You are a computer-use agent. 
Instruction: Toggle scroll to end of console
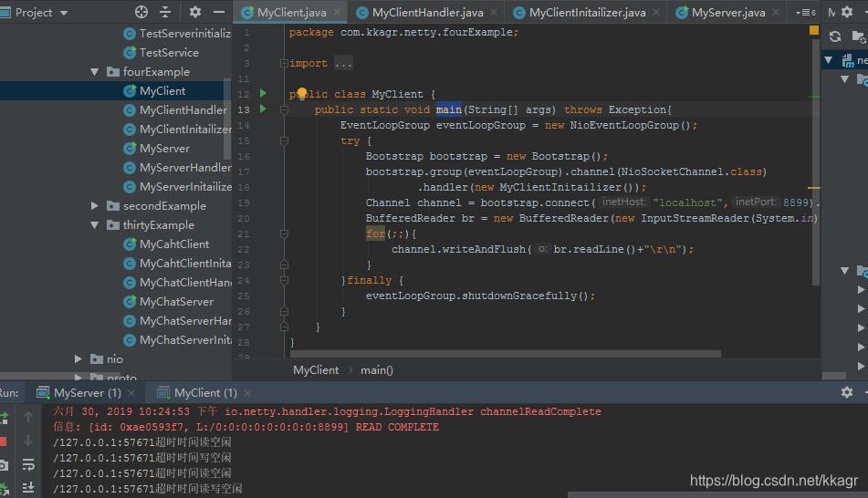pos(28,487)
